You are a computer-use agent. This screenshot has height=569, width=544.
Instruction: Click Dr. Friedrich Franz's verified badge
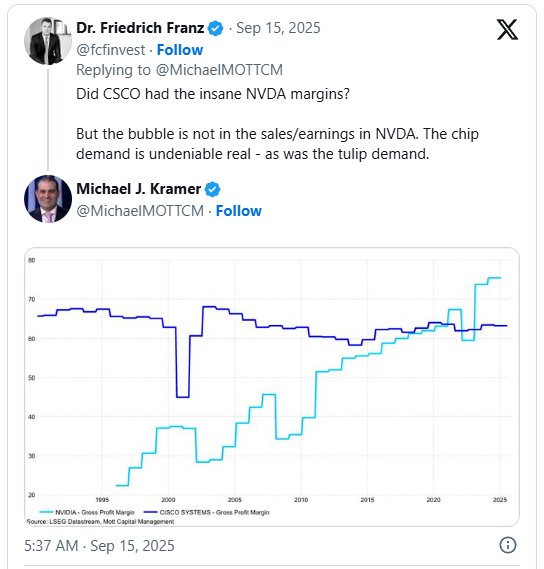pyautogui.click(x=216, y=28)
